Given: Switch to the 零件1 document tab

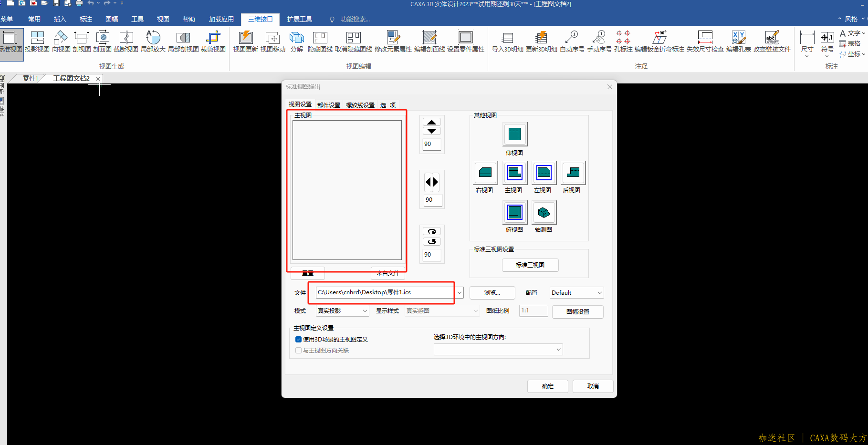Looking at the screenshot, I should (x=30, y=78).
